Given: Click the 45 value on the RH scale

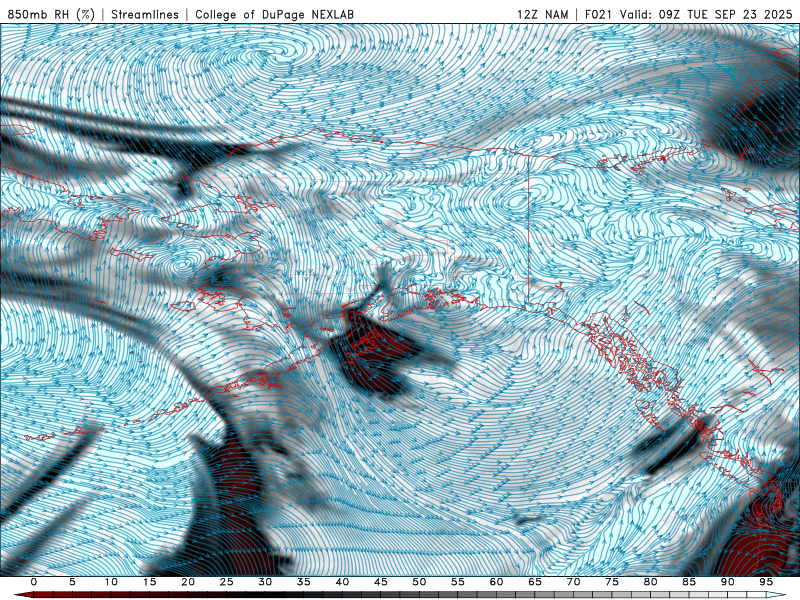Looking at the screenshot, I should (x=381, y=582).
